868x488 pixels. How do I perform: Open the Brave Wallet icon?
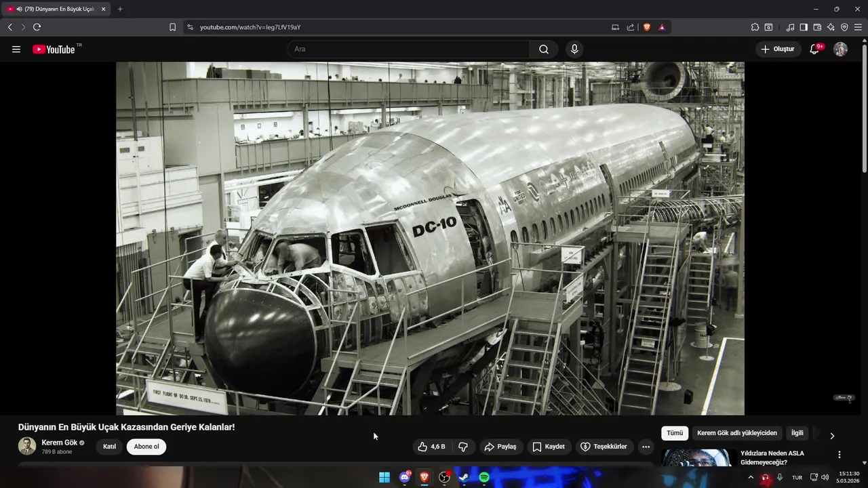pyautogui.click(x=817, y=27)
